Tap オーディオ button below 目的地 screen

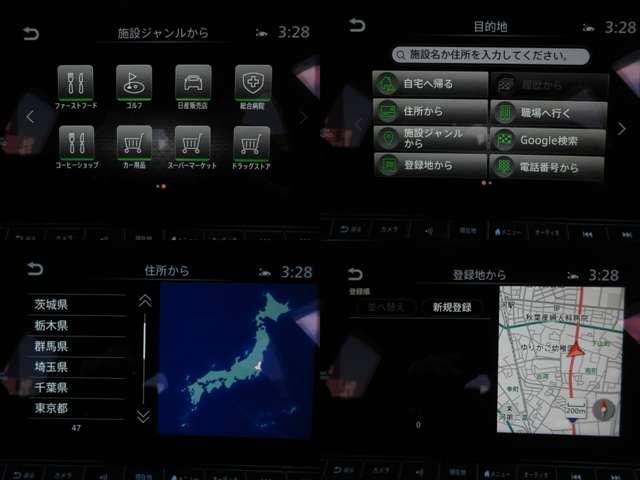(x=547, y=233)
